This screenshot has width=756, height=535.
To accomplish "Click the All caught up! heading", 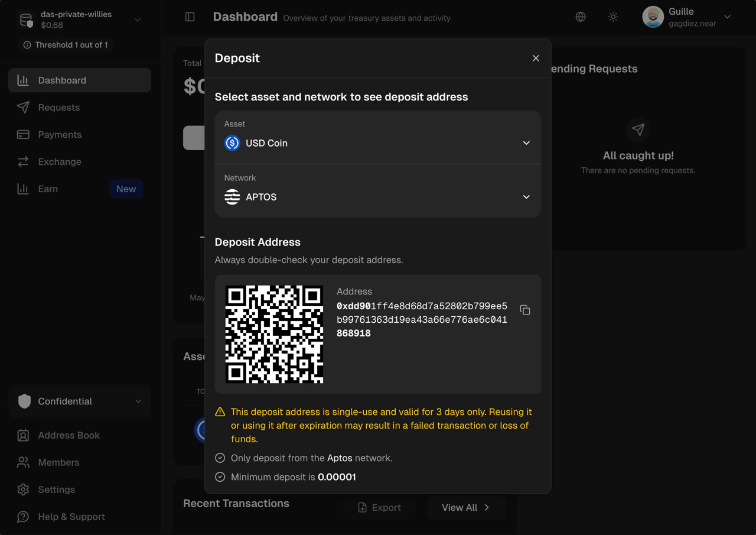I will point(638,155).
